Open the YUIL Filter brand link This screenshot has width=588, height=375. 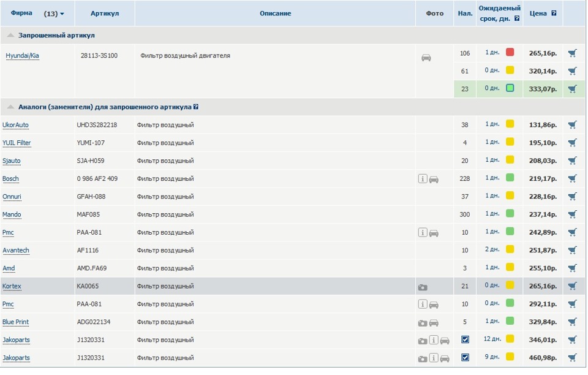click(17, 143)
